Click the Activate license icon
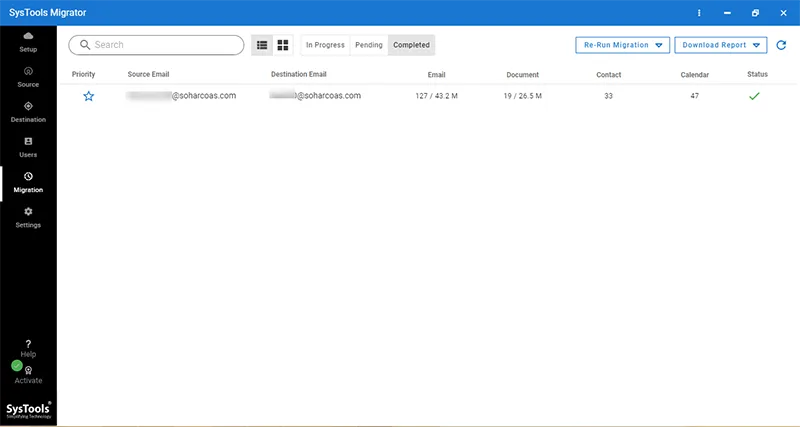 [29, 371]
